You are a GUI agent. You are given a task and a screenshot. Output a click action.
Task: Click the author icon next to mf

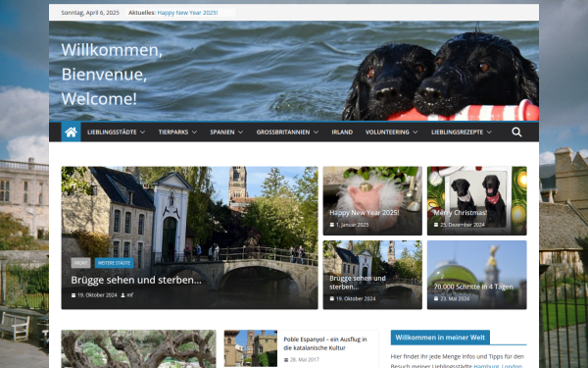point(123,295)
